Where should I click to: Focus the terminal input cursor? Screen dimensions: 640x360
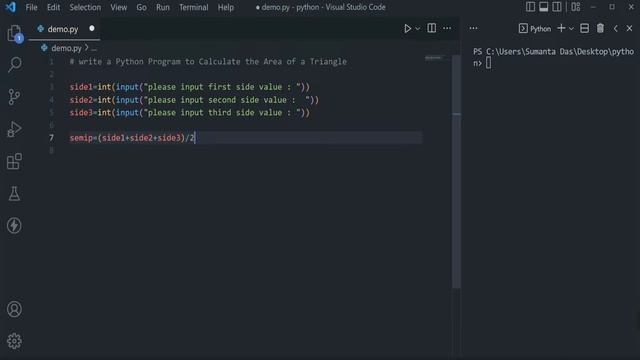pyautogui.click(x=489, y=63)
